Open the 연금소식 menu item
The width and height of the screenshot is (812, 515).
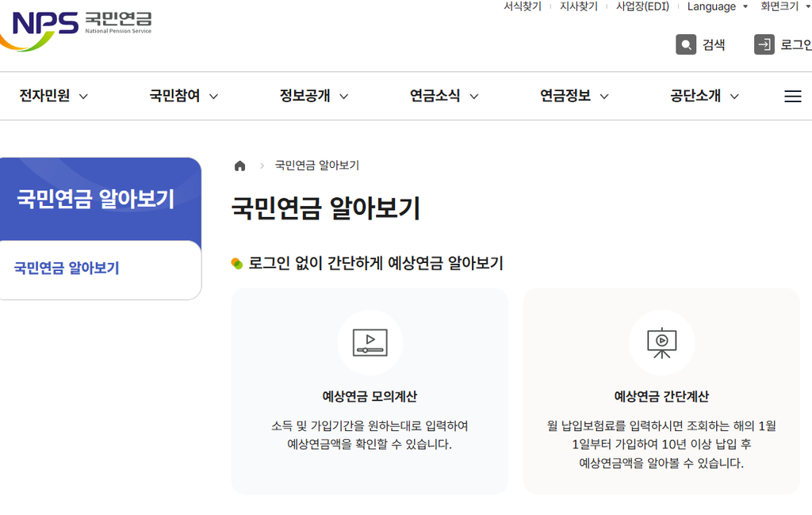pyautogui.click(x=435, y=96)
